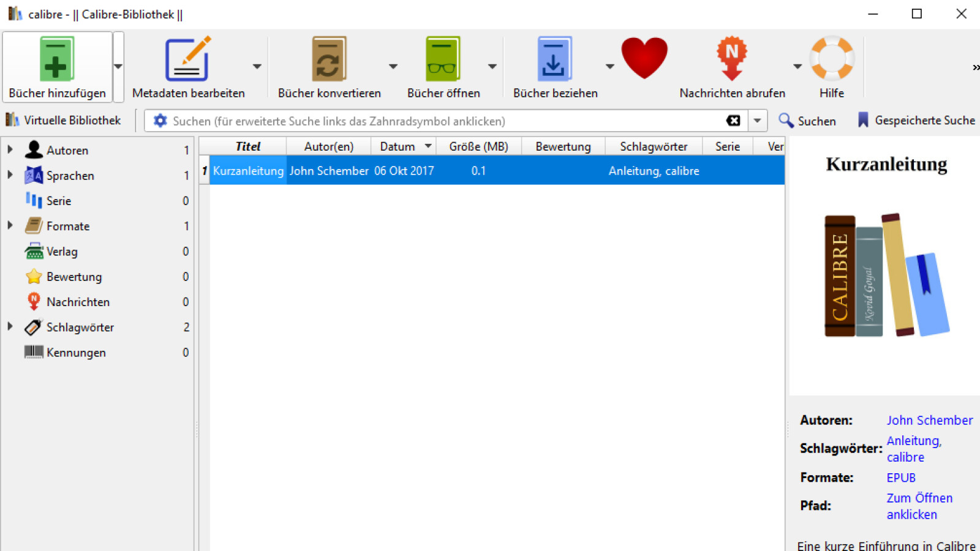Click the John Schember author cell in the list
Viewport: 980px width, 551px height.
click(x=329, y=171)
